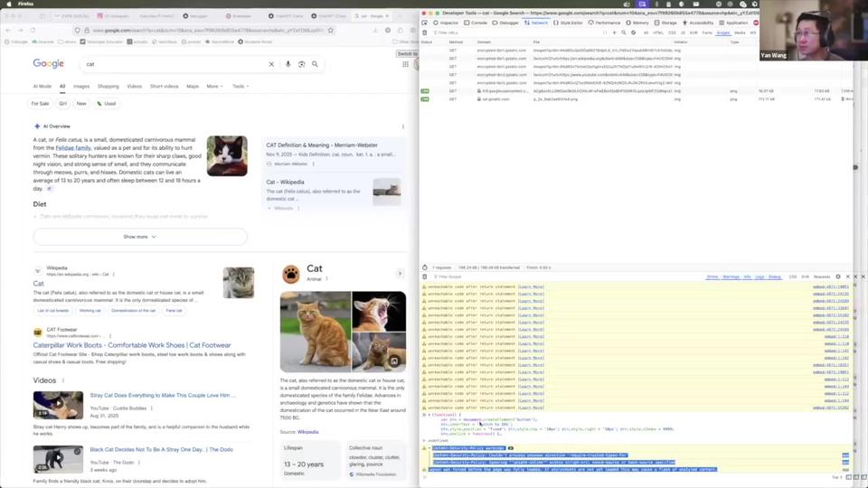Open the Videos results tab

(x=135, y=87)
